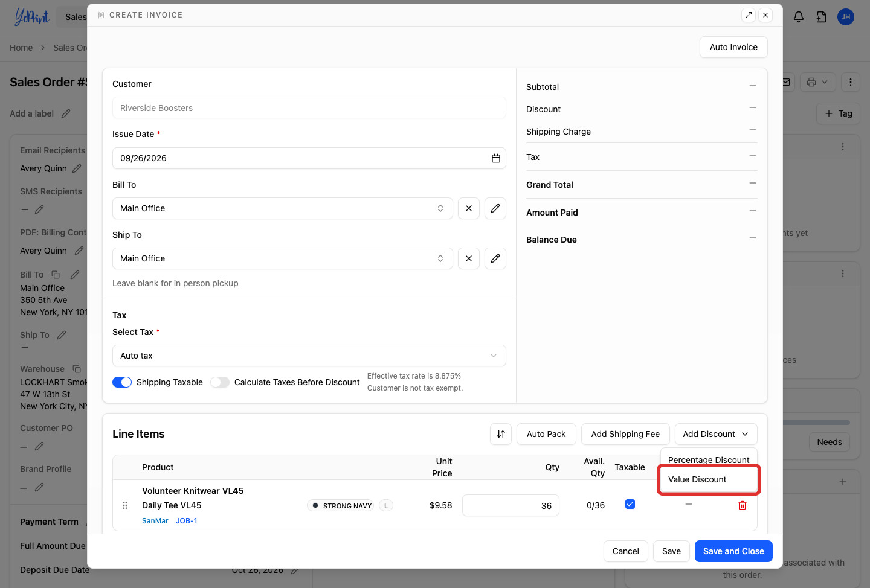Copy the Warehouse address
This screenshot has height=588, width=870.
coord(77,369)
